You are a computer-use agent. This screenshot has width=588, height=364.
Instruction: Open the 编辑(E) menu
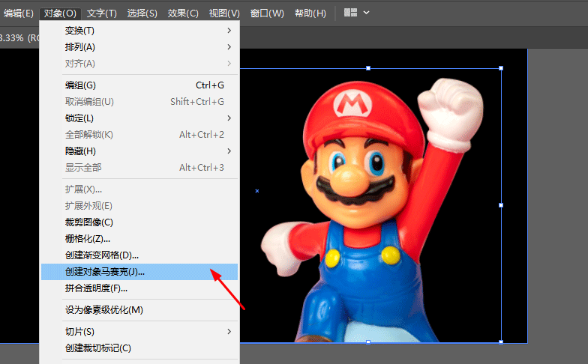tap(18, 13)
